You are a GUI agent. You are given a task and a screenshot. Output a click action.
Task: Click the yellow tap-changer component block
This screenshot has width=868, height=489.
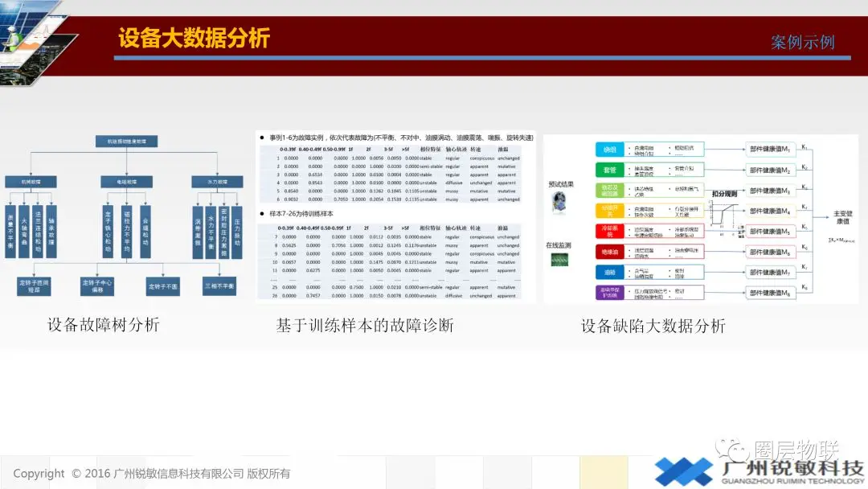pos(609,211)
